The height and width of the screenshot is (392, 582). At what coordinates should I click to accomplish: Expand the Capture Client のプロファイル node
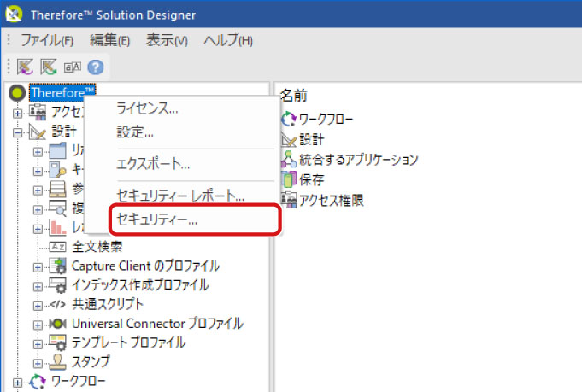[x=38, y=266]
